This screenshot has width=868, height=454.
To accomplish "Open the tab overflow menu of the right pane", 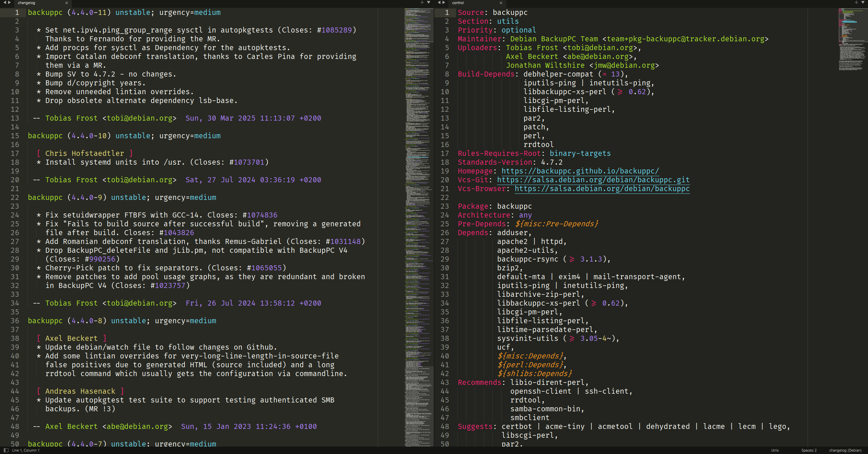I will coord(863,2).
